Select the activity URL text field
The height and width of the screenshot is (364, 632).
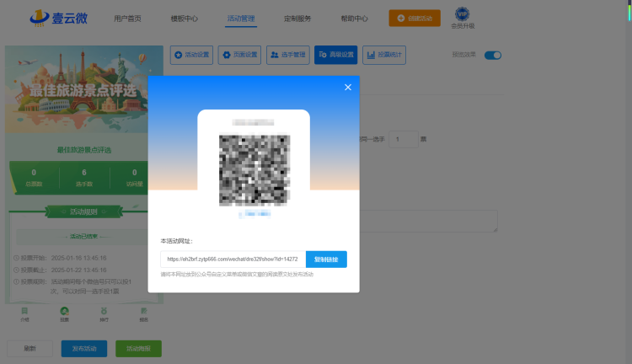point(233,260)
